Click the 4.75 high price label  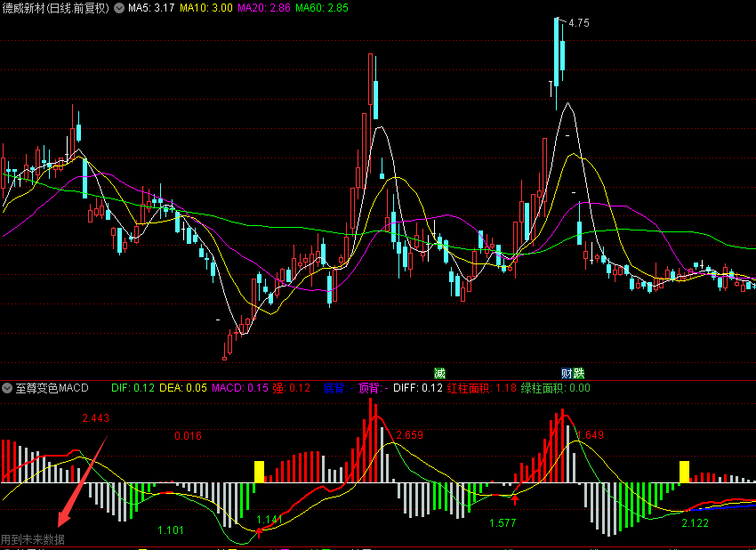[579, 22]
